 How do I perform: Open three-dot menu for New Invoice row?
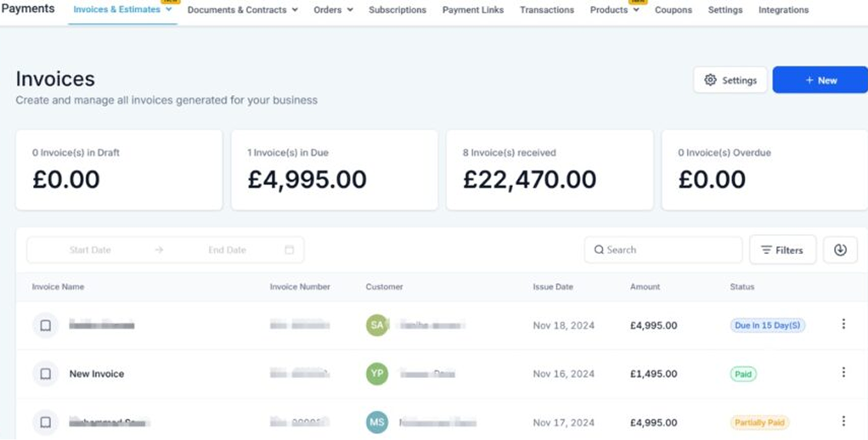843,373
